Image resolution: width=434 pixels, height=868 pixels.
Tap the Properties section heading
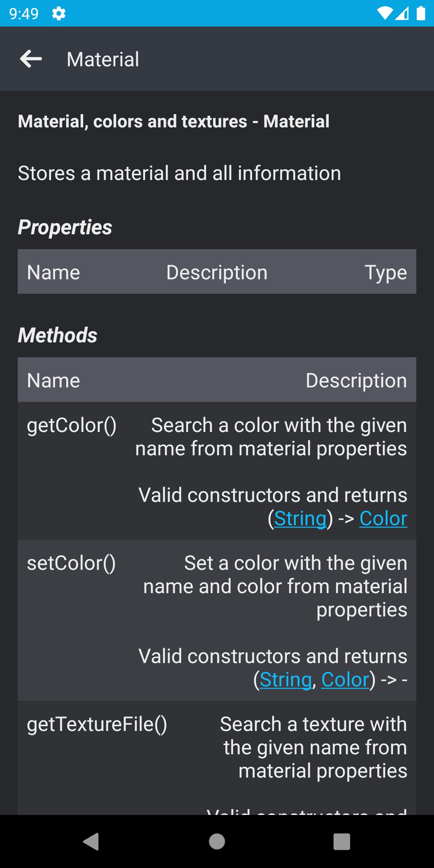pos(65,227)
